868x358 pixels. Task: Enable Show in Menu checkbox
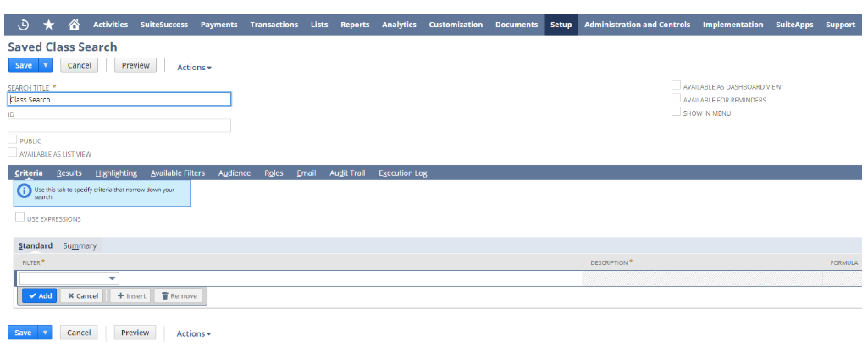click(x=676, y=112)
